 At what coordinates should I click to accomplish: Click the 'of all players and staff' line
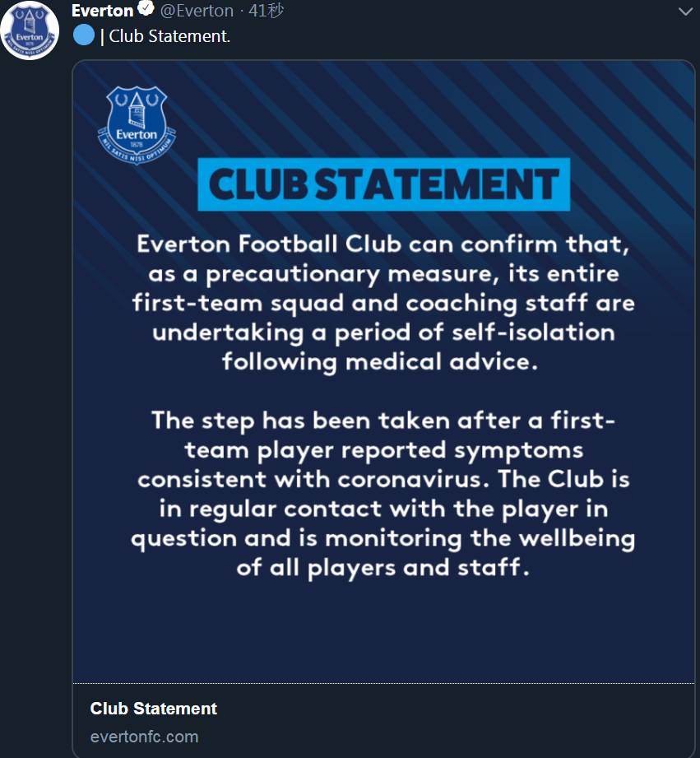coord(383,568)
